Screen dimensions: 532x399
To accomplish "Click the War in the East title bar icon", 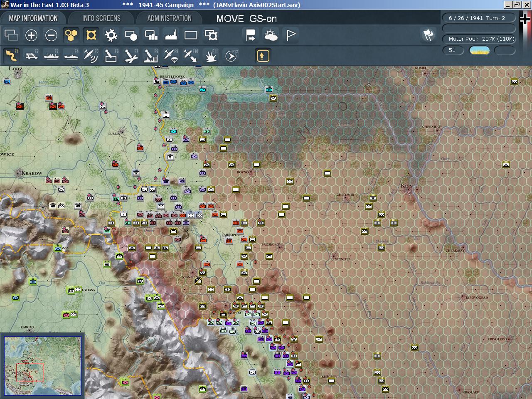I will tap(5, 5).
